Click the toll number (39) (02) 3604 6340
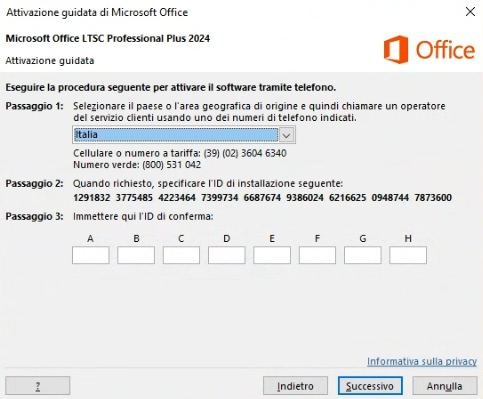The width and height of the screenshot is (483, 399). click(245, 153)
